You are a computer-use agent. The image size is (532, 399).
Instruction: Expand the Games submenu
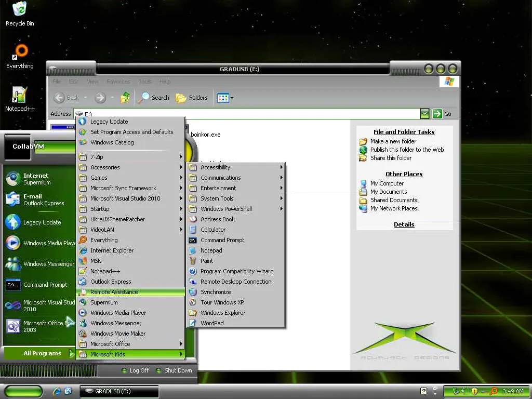(130, 178)
